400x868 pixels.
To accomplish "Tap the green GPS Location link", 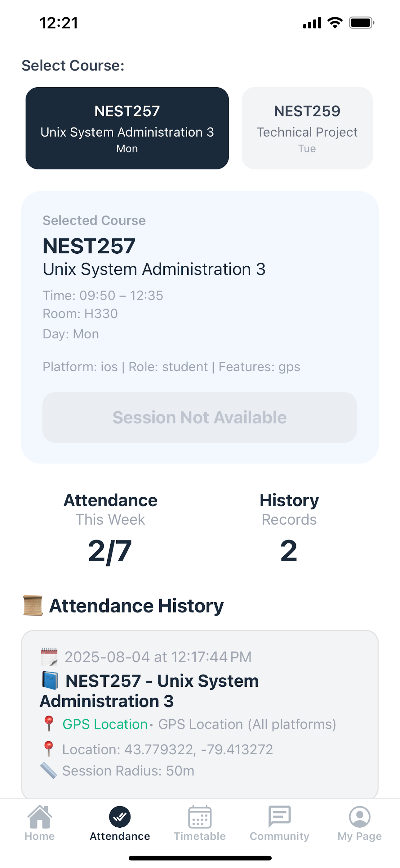I will [x=105, y=724].
